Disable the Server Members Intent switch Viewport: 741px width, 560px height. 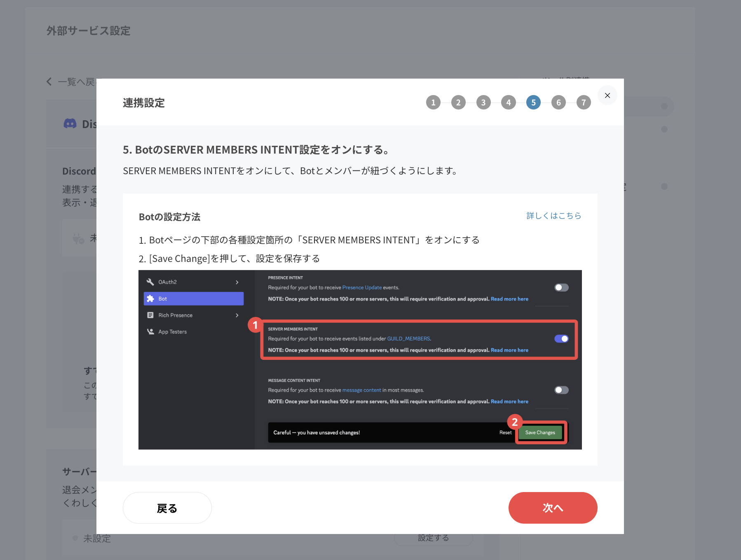click(561, 338)
